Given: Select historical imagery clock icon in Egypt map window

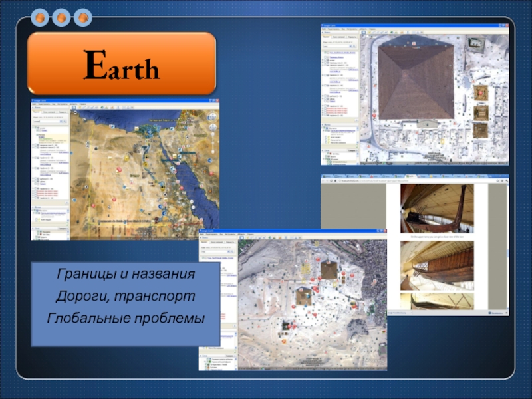Looking at the screenshot, I should (102, 108).
